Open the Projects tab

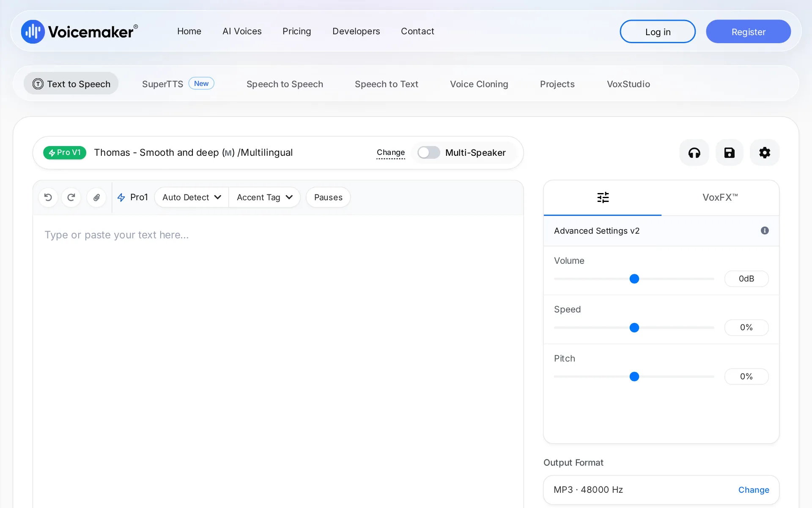[x=557, y=84]
